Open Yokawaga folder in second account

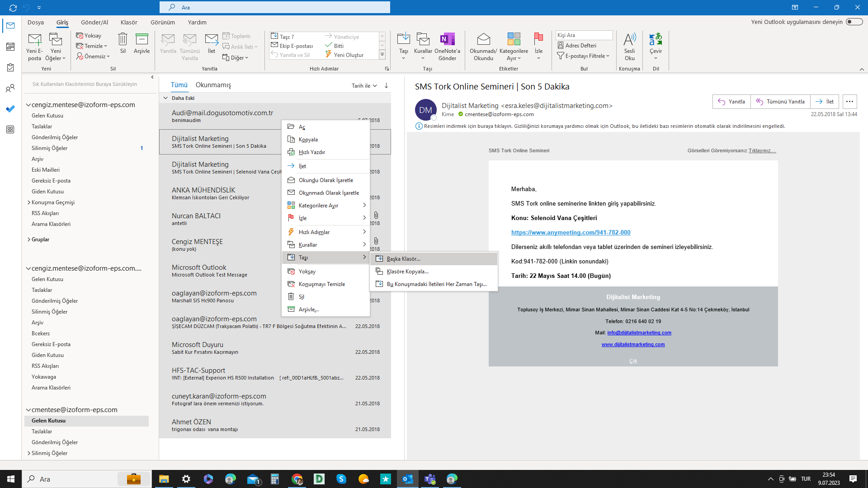[86, 377]
